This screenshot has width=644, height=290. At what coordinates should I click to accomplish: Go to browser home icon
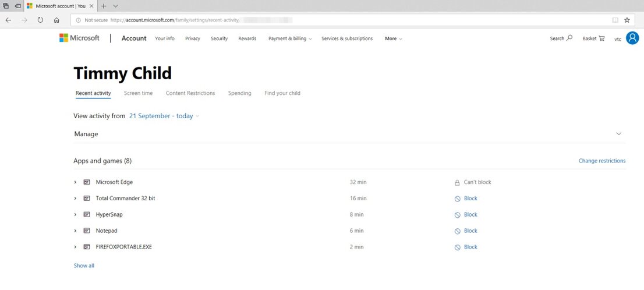pyautogui.click(x=56, y=20)
